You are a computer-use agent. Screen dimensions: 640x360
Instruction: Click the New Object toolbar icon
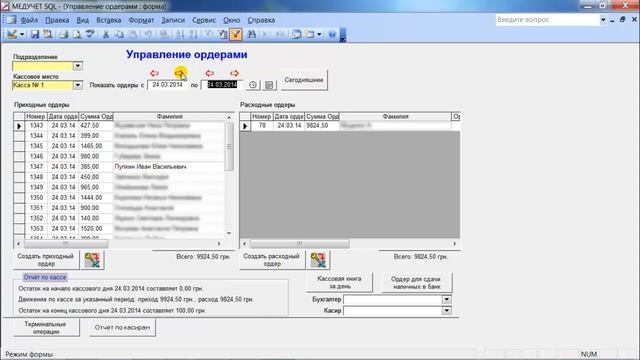click(x=310, y=35)
